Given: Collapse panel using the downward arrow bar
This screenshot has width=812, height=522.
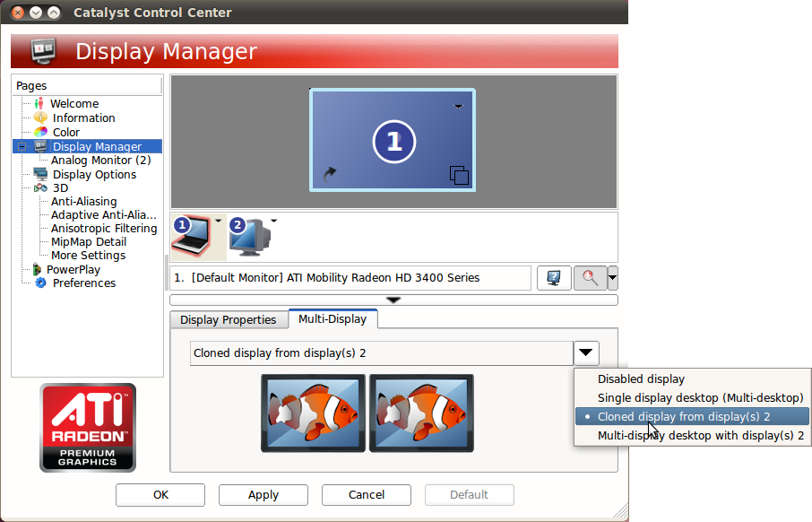Looking at the screenshot, I should (x=393, y=300).
